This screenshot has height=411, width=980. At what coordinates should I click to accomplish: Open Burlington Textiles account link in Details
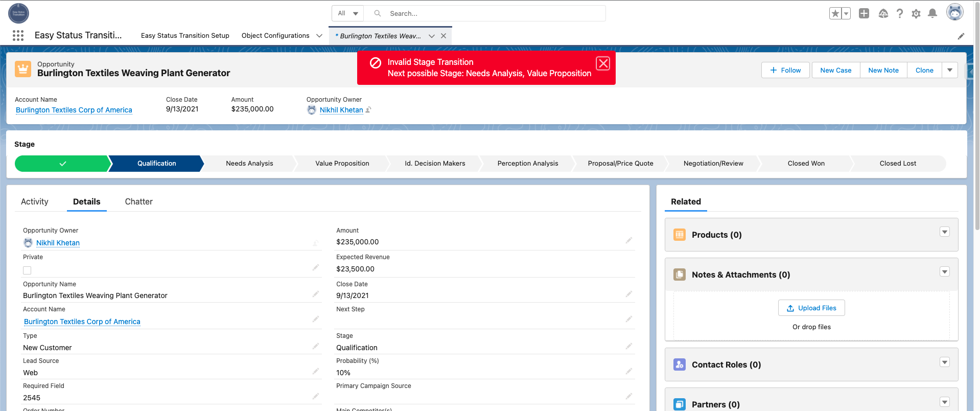pyautogui.click(x=82, y=322)
